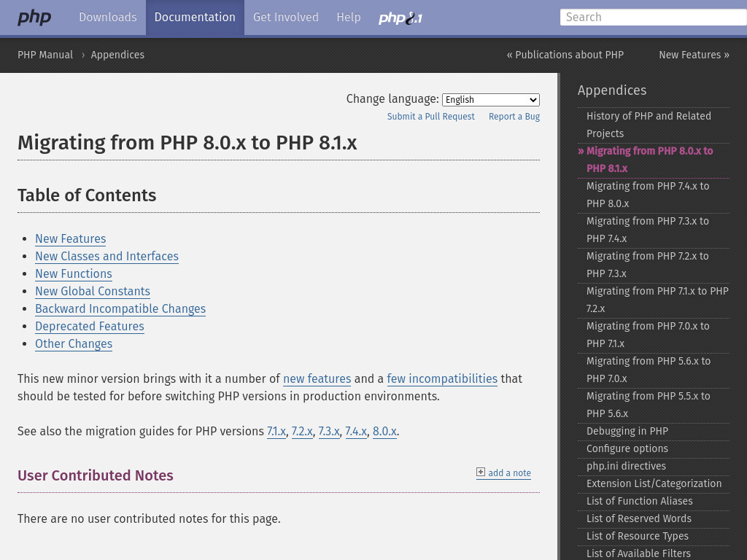Image resolution: width=747 pixels, height=560 pixels.
Task: Go to Appendices breadcrumb
Action: click(117, 55)
